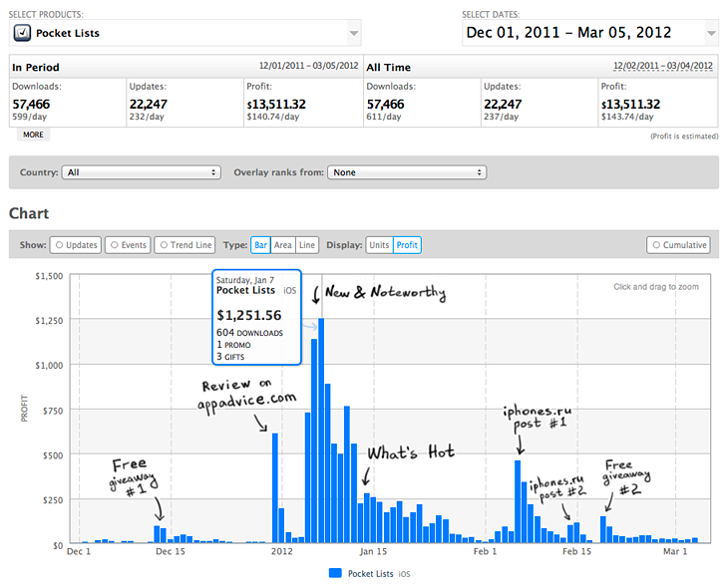This screenshot has height=588, width=728.
Task: Open the Country dropdown set to All
Action: tap(142, 172)
